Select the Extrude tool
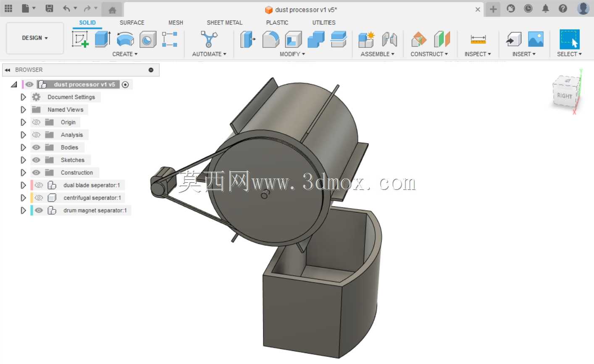The width and height of the screenshot is (594, 364). [x=103, y=39]
